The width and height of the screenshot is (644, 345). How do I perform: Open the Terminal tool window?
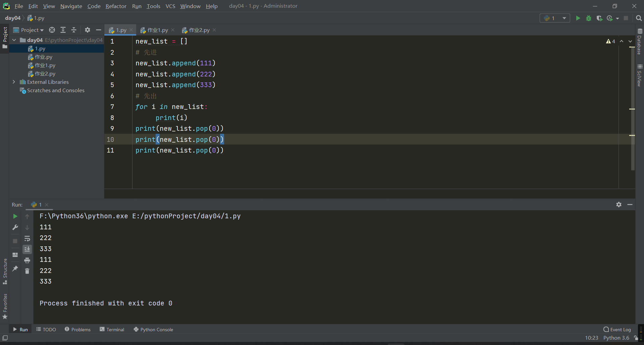click(x=112, y=330)
